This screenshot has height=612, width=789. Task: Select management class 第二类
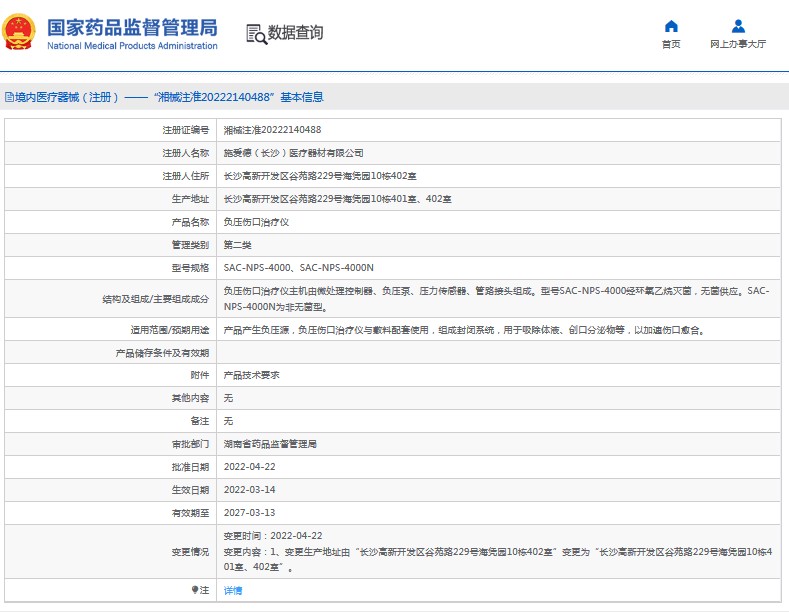[238, 245]
